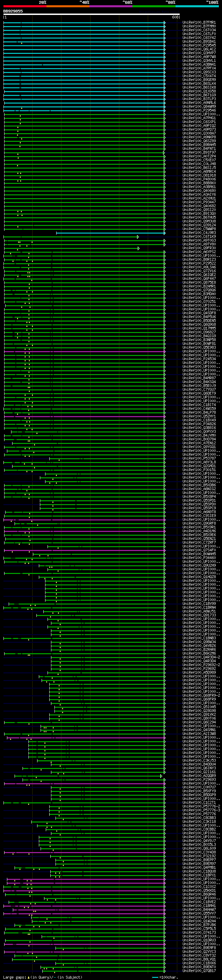Image resolution: width=222 pixels, height=980 pixels.
Task: Select the UniRef100_B8LVQ1 label
Action: [x=199, y=959]
